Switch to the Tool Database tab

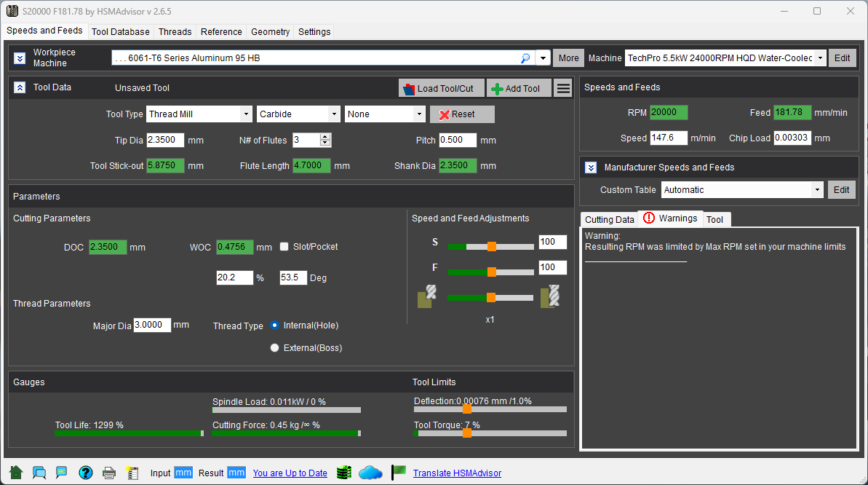tap(121, 32)
